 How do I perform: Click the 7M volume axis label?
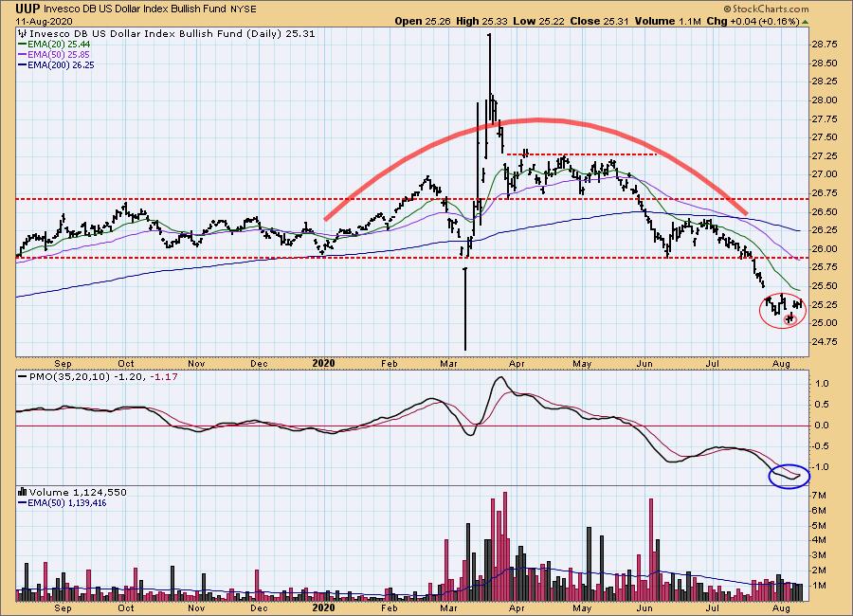coord(819,496)
